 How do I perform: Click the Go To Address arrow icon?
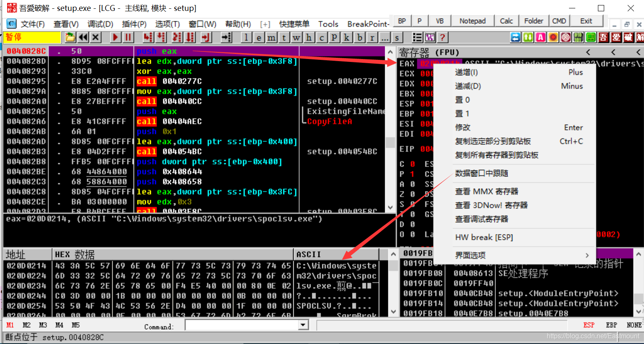coord(226,37)
